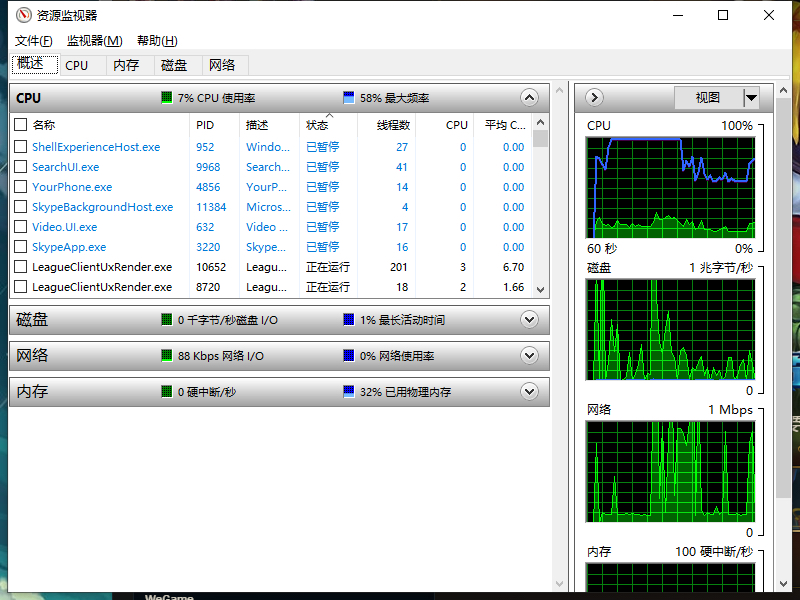Click the green network I/O legend square
Viewport: 800px width, 600px height.
click(x=166, y=356)
